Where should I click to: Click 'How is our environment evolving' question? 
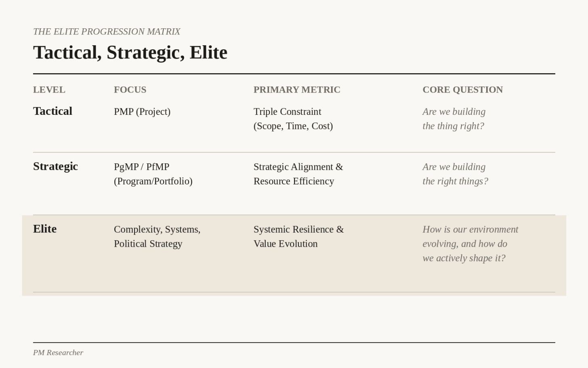470,244
